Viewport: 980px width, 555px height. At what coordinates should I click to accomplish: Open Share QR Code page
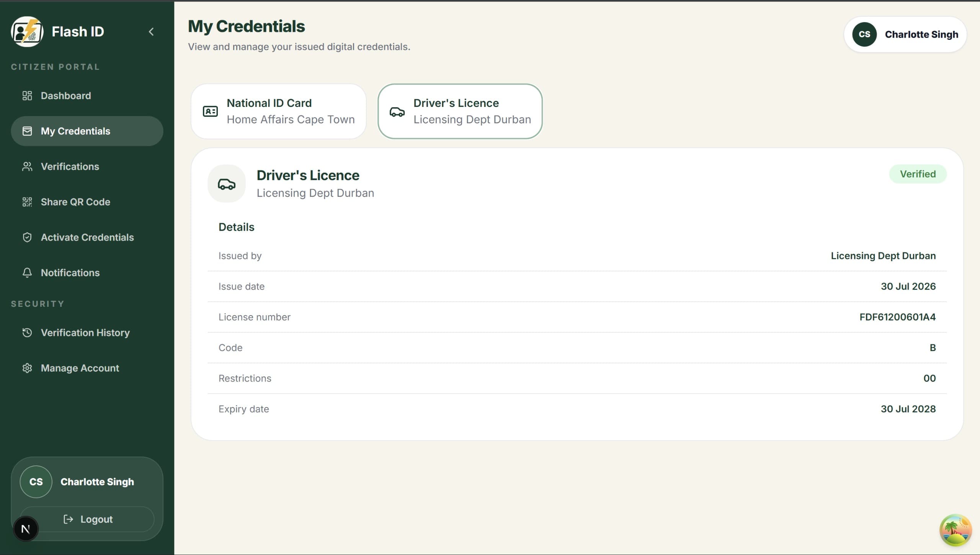coord(87,202)
